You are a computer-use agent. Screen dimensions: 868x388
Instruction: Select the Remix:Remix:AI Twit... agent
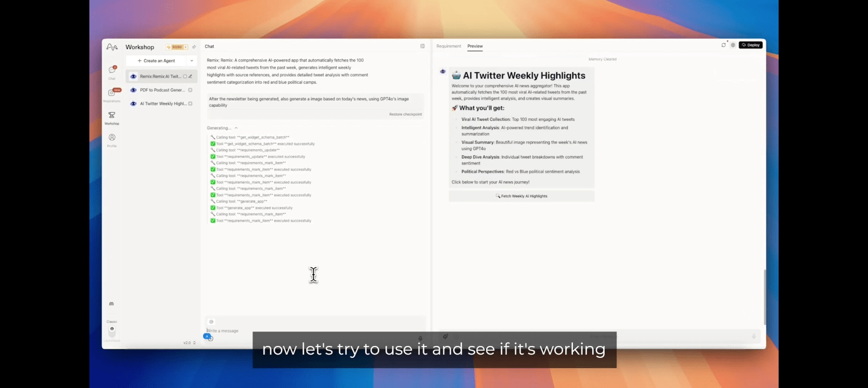click(x=162, y=77)
